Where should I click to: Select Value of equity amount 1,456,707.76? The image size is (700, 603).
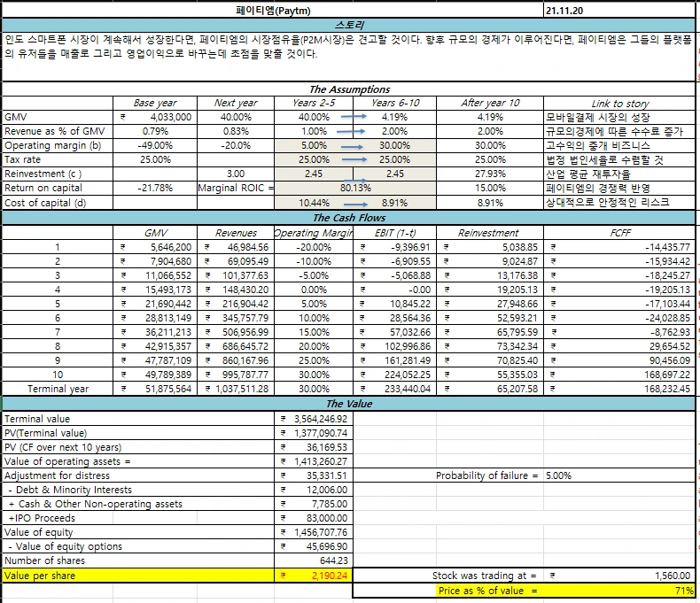click(x=314, y=532)
